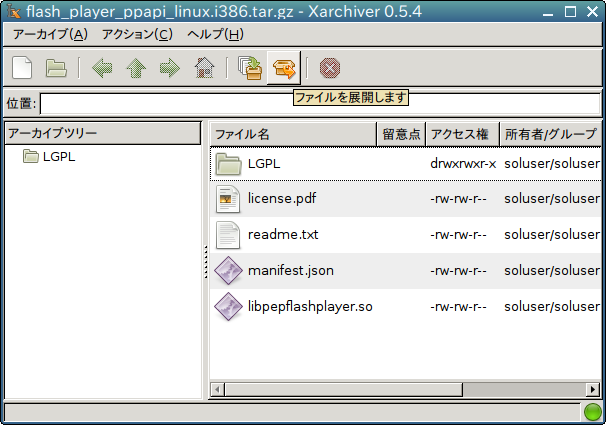Click the libpepflashplayer.so diamond icon
606x425 pixels.
228,306
